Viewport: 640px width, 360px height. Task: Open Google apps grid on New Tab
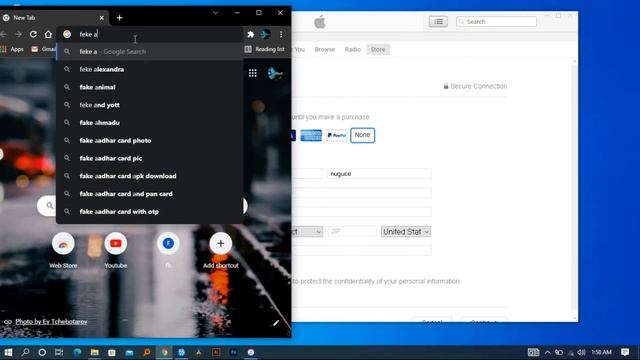(x=253, y=73)
